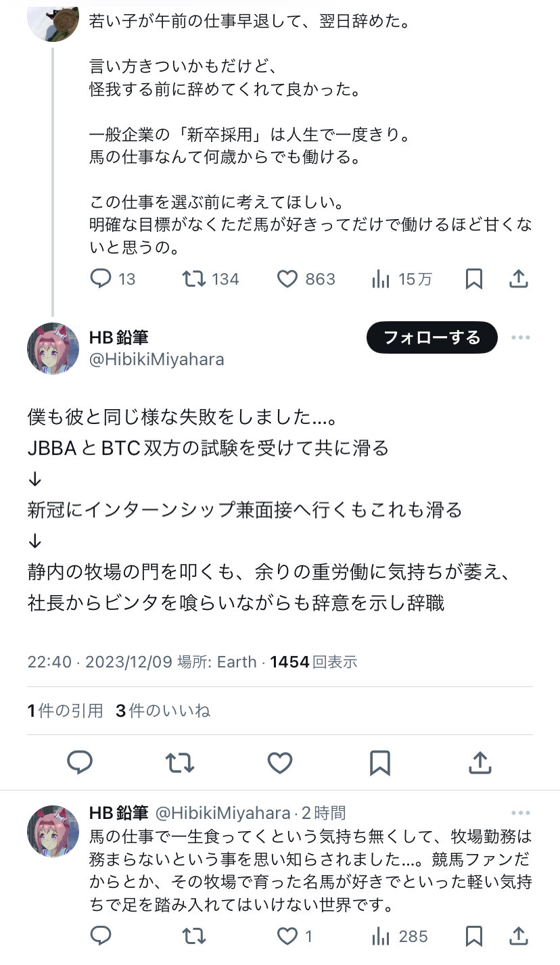The height and width of the screenshot is (965, 560).
Task: Open more options on the 2時間 reply
Action: pos(521,813)
